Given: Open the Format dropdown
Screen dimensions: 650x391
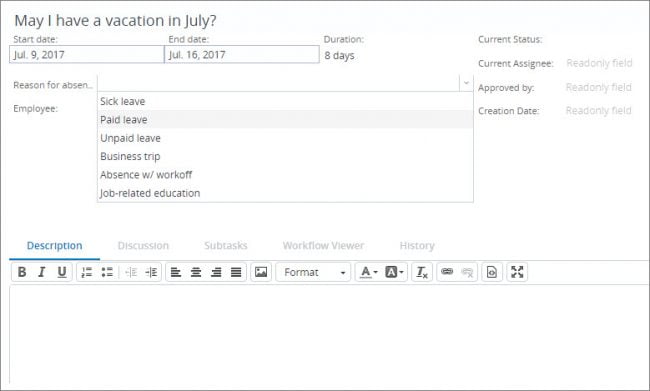Looking at the screenshot, I should pyautogui.click(x=313, y=272).
